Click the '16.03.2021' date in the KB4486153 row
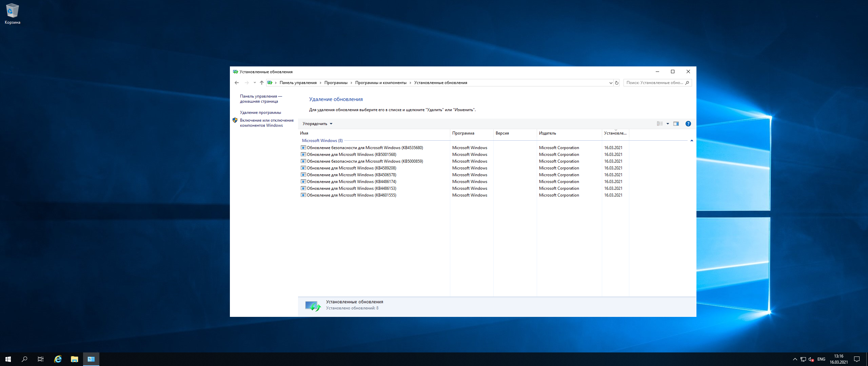 [x=613, y=188]
